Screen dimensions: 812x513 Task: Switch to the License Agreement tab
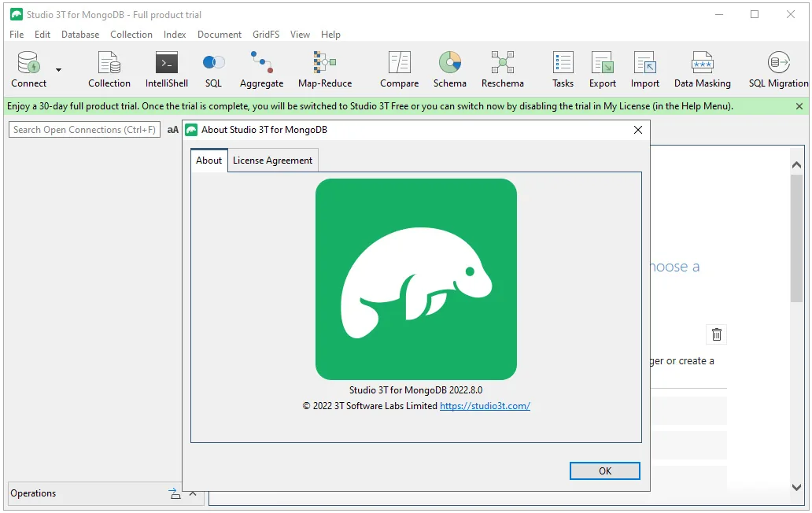coord(272,161)
